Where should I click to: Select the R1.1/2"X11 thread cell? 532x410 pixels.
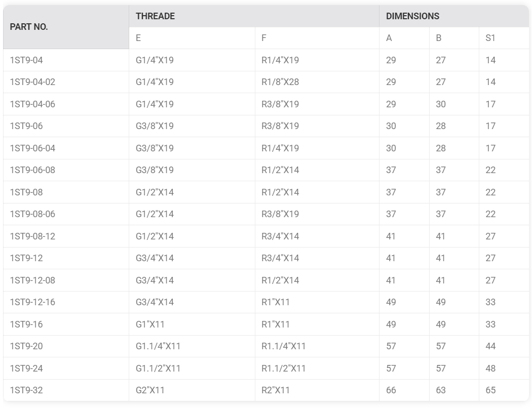click(284, 368)
